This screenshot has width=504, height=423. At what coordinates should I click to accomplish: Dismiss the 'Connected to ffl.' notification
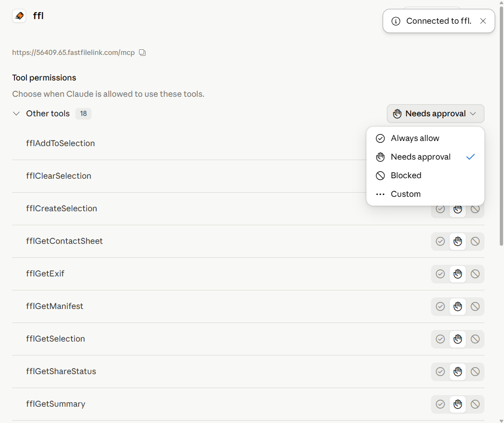click(483, 21)
